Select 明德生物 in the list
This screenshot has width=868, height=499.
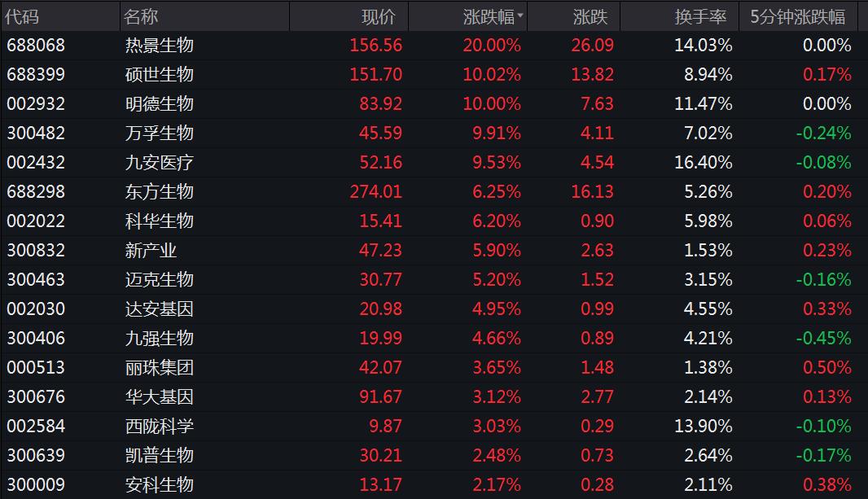pyautogui.click(x=160, y=104)
